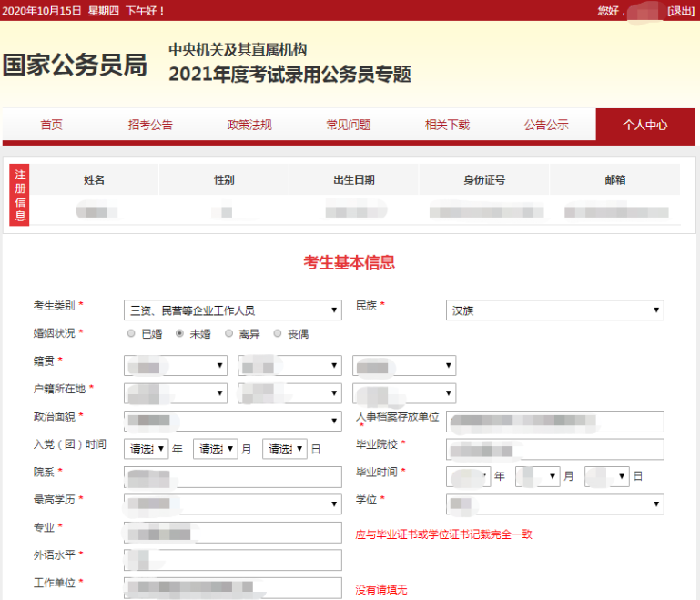Viewport: 700px width, 600px height.
Task: Open the 招考公告 tab
Action: tap(150, 125)
